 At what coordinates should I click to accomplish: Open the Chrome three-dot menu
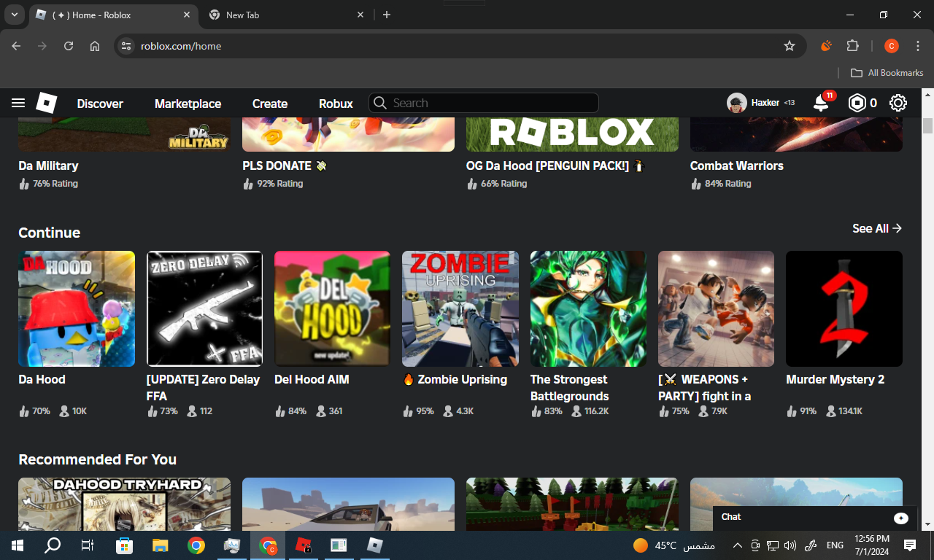point(918,46)
